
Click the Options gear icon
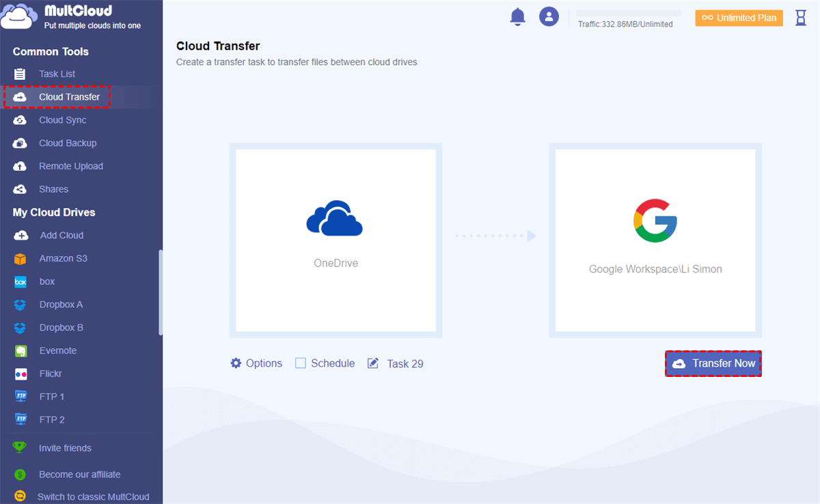pos(236,363)
